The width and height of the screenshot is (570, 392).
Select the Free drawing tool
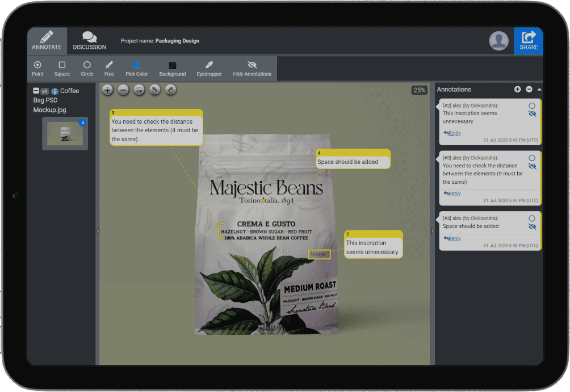point(109,68)
